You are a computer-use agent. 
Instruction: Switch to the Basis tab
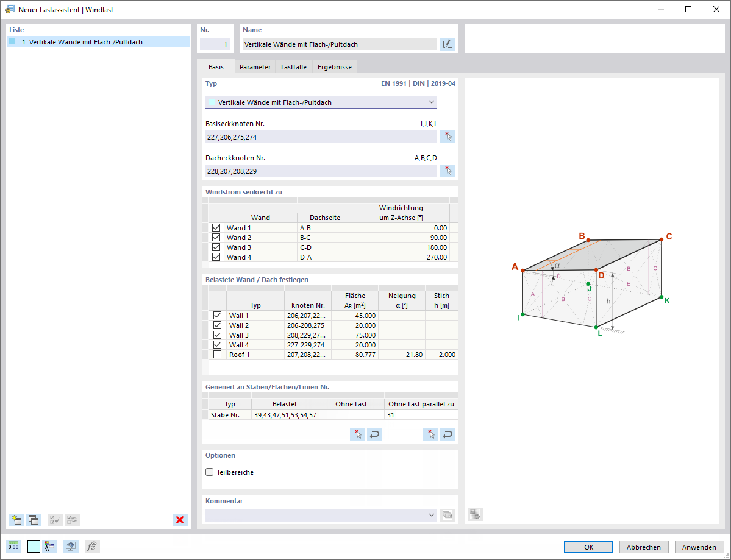(216, 67)
